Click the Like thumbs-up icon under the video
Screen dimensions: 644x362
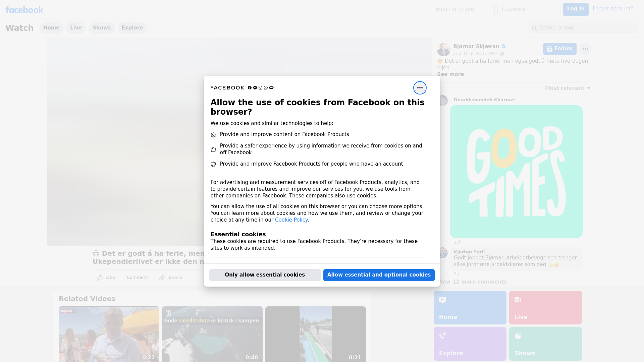tap(100, 278)
